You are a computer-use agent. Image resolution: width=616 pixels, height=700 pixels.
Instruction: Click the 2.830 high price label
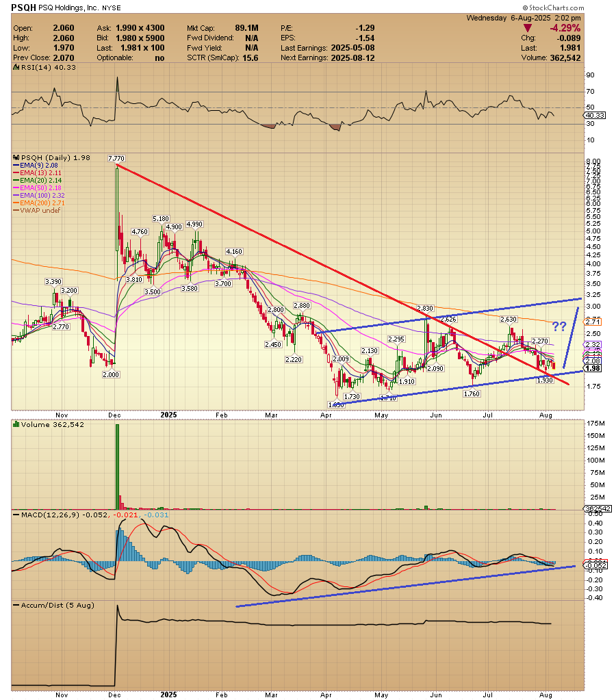pos(425,309)
